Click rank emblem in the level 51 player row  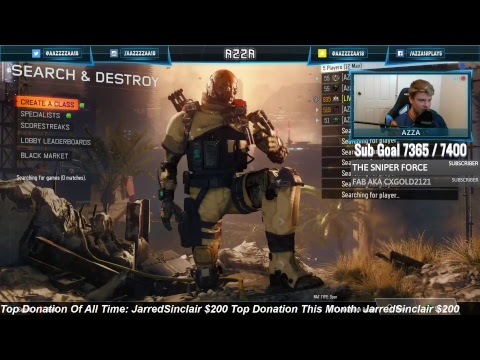click(336, 120)
